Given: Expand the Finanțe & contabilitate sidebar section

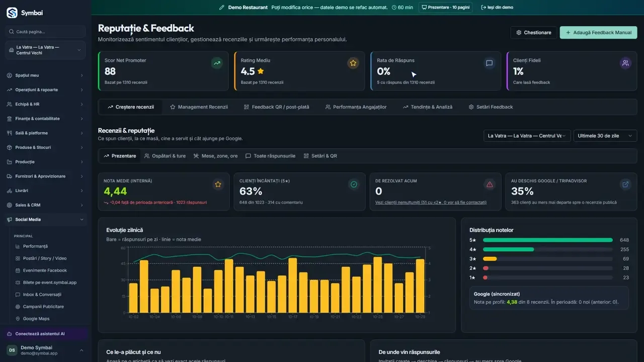Looking at the screenshot, I should pyautogui.click(x=45, y=119).
